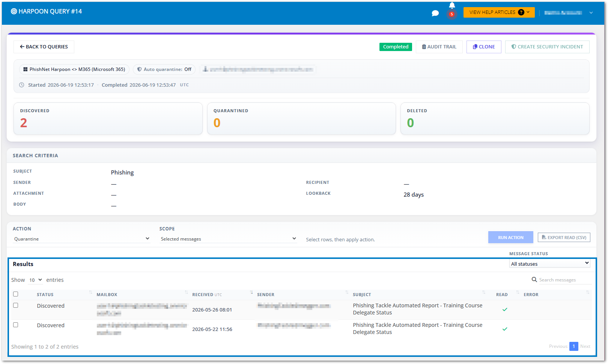The image size is (608, 364).
Task: Open the Audit Trail
Action: [x=439, y=47]
